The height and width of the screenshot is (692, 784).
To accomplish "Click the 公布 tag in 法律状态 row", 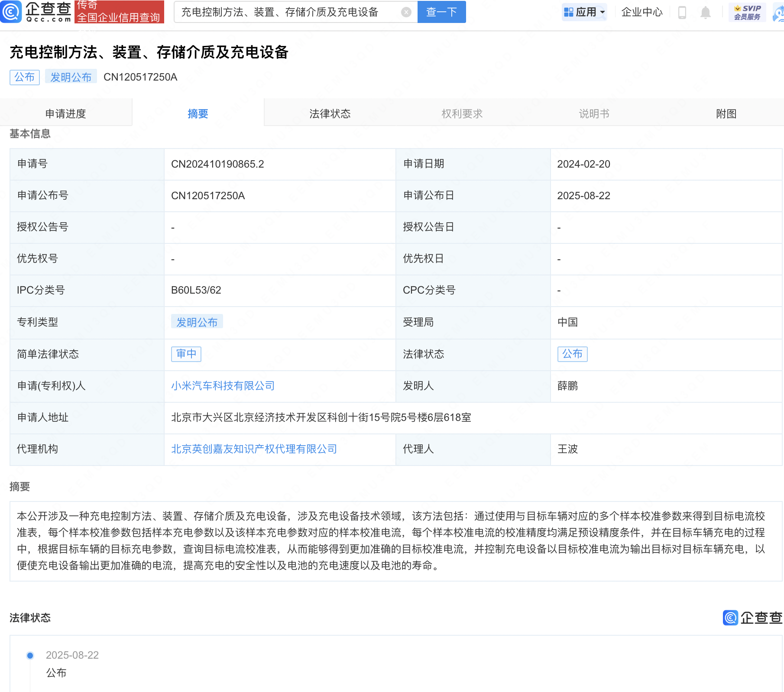I will [x=572, y=354].
